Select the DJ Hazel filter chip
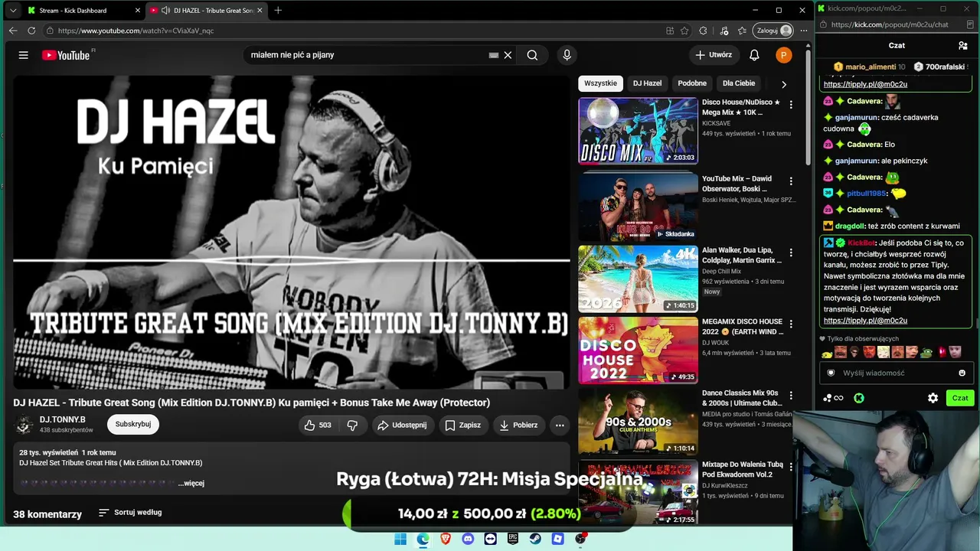Image resolution: width=980 pixels, height=551 pixels. pos(647,83)
